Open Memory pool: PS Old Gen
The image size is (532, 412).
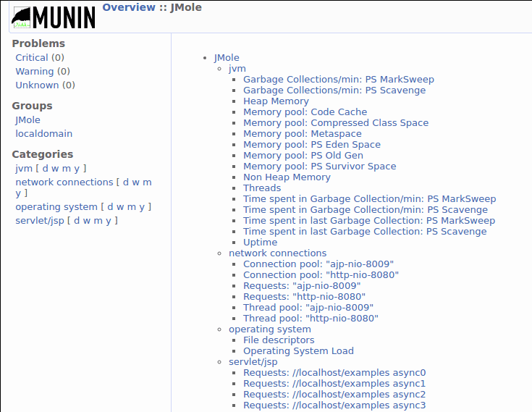(x=303, y=156)
